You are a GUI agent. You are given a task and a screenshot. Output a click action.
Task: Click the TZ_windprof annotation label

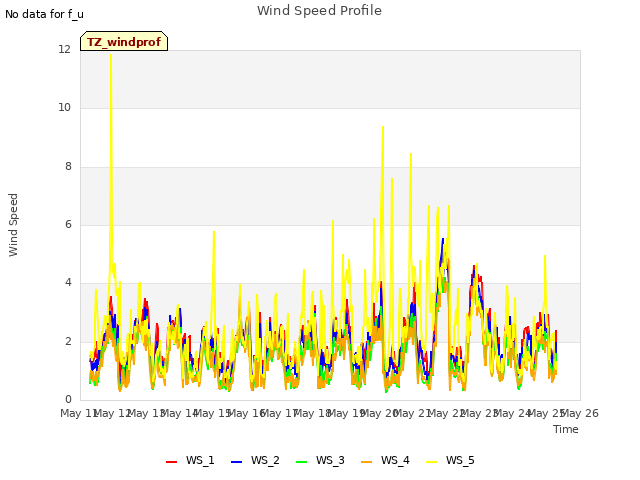tap(124, 42)
